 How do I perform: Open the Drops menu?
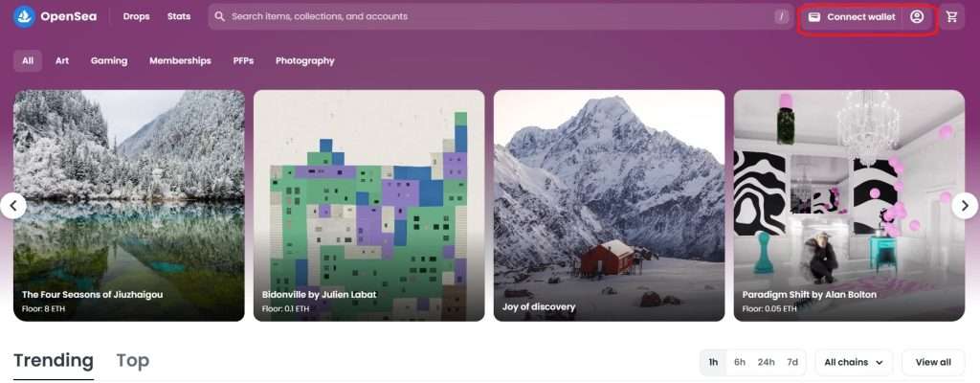tap(136, 17)
